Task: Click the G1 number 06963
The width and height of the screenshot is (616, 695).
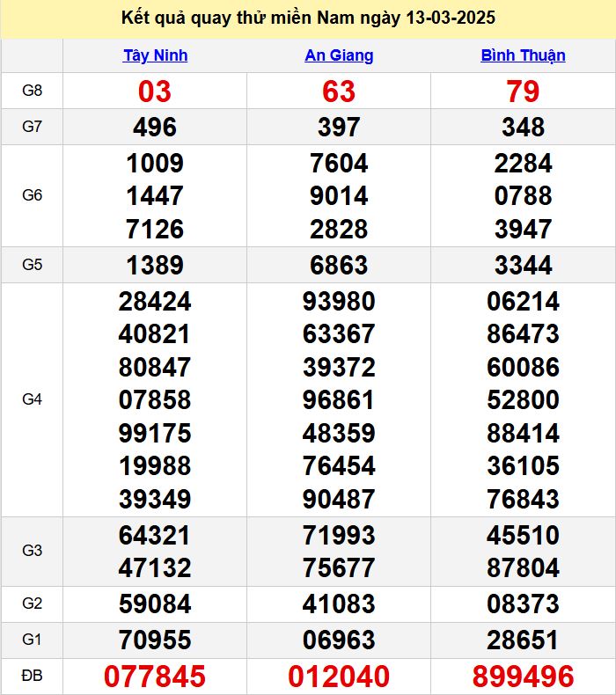Action: [339, 640]
